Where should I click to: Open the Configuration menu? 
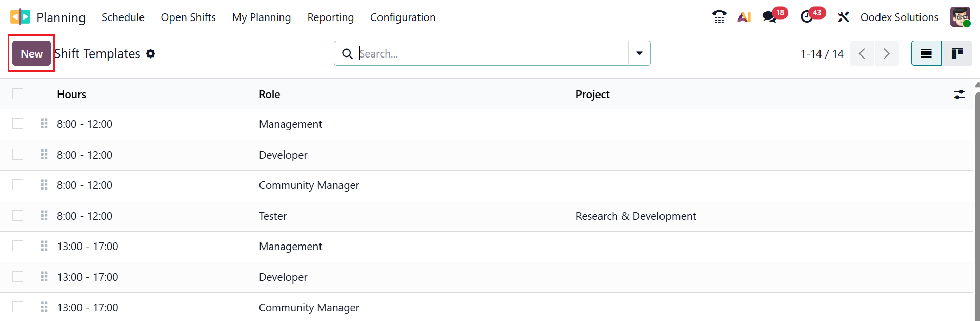point(403,17)
